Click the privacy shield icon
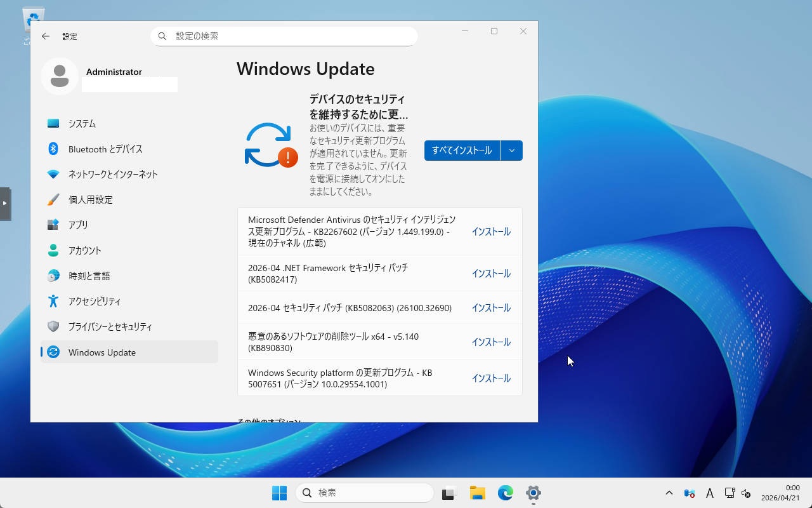The height and width of the screenshot is (508, 812). pyautogui.click(x=53, y=326)
